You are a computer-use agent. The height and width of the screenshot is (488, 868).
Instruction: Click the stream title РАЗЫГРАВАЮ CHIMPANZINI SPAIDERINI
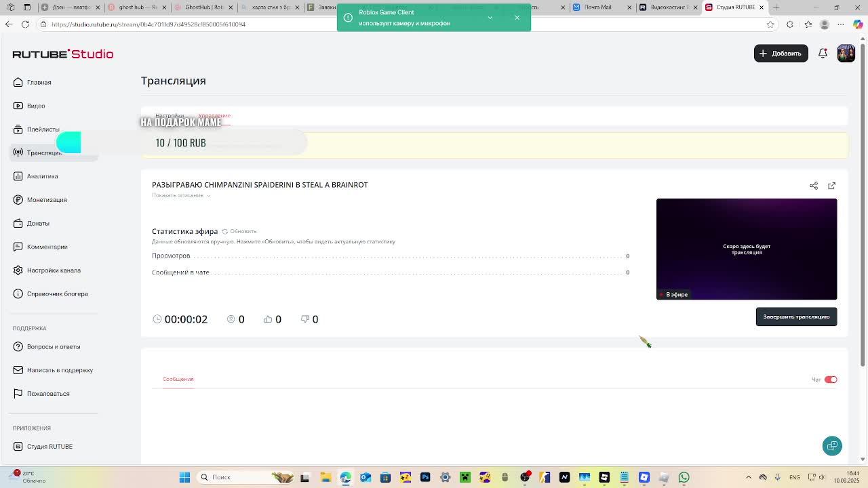pyautogui.click(x=260, y=185)
